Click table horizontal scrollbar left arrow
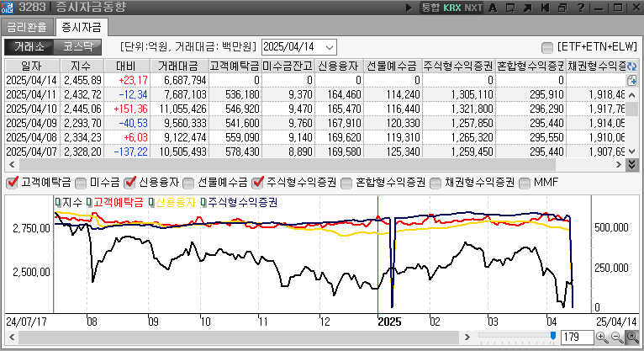The width and height of the screenshot is (644, 351). pyautogui.click(x=12, y=165)
